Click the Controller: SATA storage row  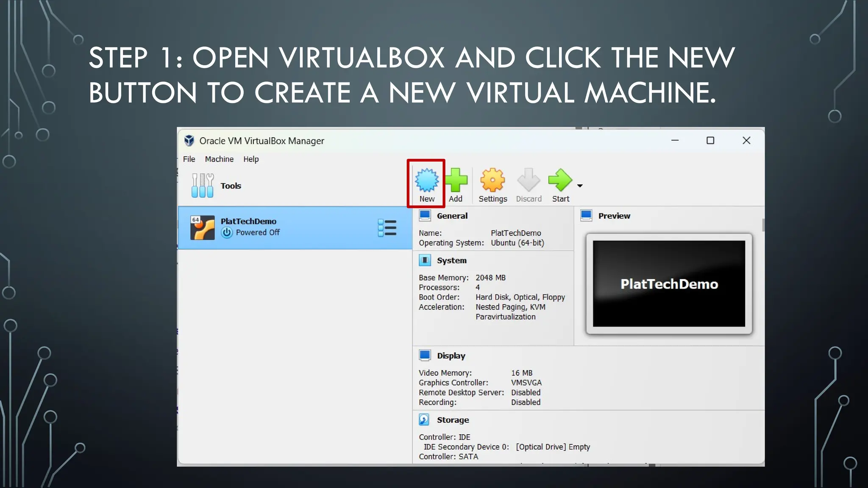click(x=448, y=456)
